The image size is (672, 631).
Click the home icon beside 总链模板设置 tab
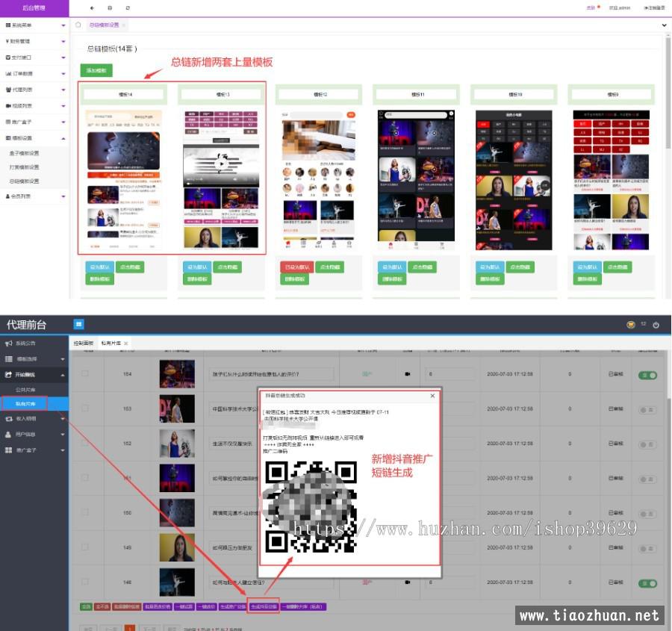coord(78,25)
